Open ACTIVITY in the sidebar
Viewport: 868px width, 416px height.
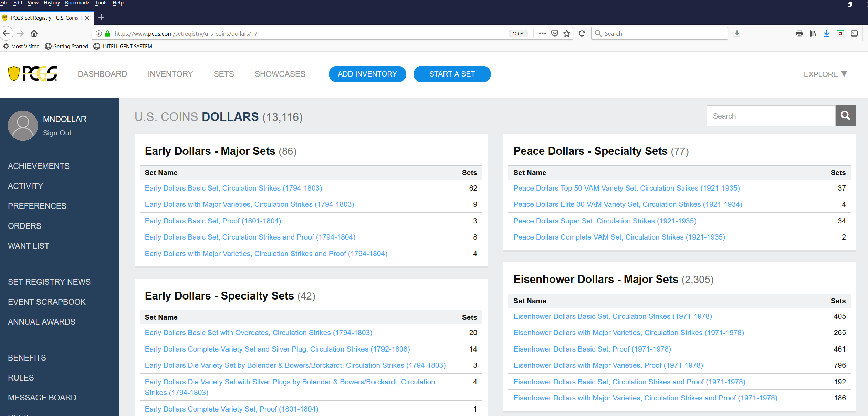point(25,186)
